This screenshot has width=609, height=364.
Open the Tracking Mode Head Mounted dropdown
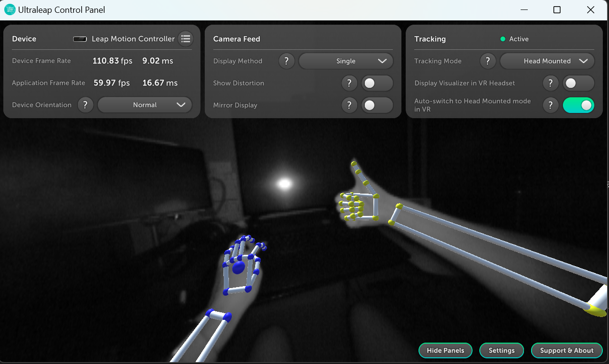547,61
